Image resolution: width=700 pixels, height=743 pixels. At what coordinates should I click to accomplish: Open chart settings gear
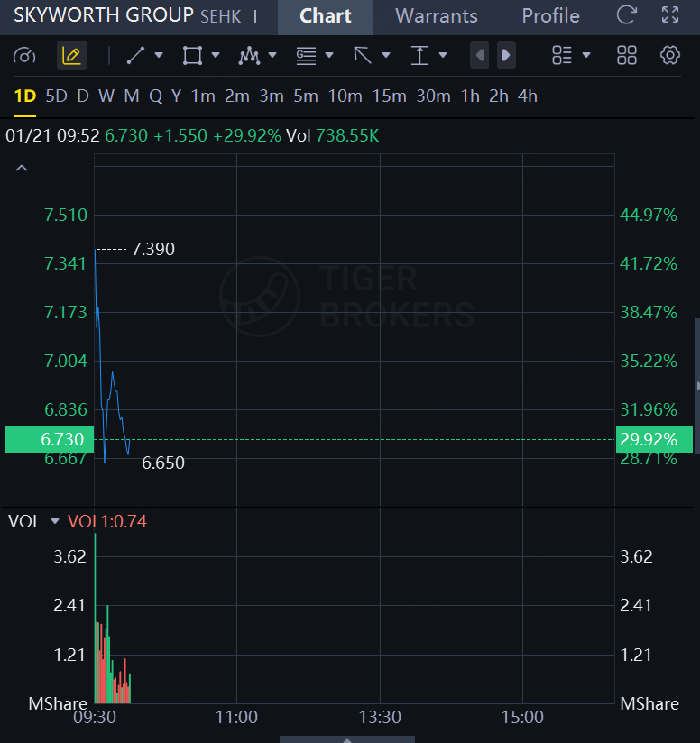(x=670, y=55)
